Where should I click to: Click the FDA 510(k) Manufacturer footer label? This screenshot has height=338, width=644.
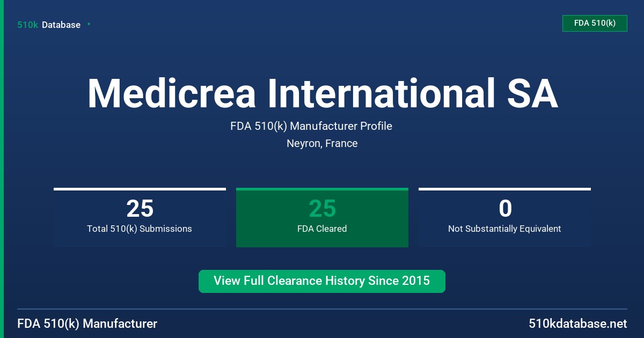(x=87, y=324)
